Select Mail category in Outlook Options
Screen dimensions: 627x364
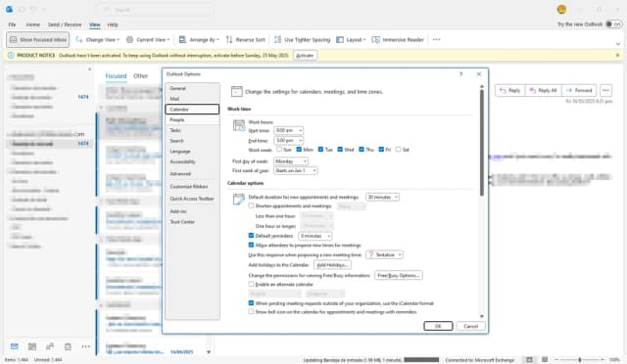[x=192, y=99]
